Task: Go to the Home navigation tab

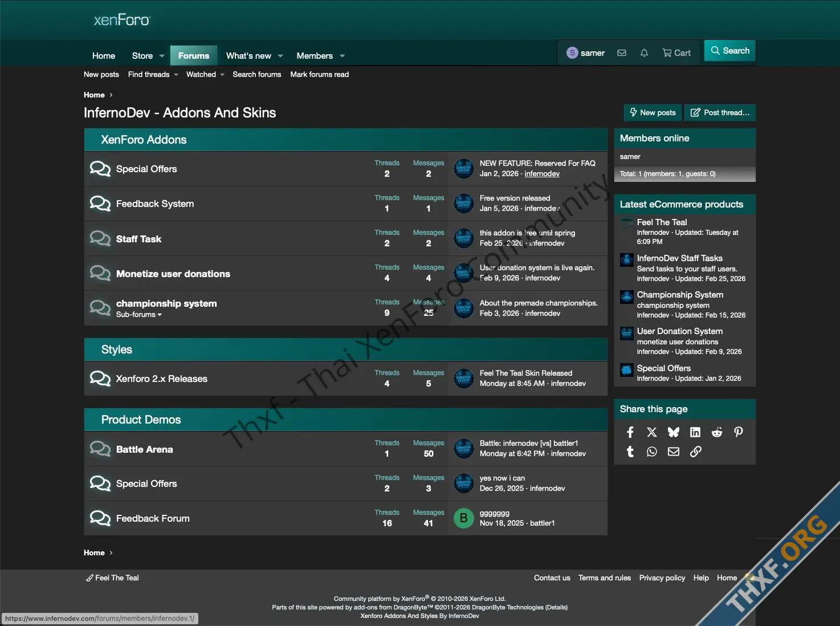Action: pyautogui.click(x=104, y=56)
